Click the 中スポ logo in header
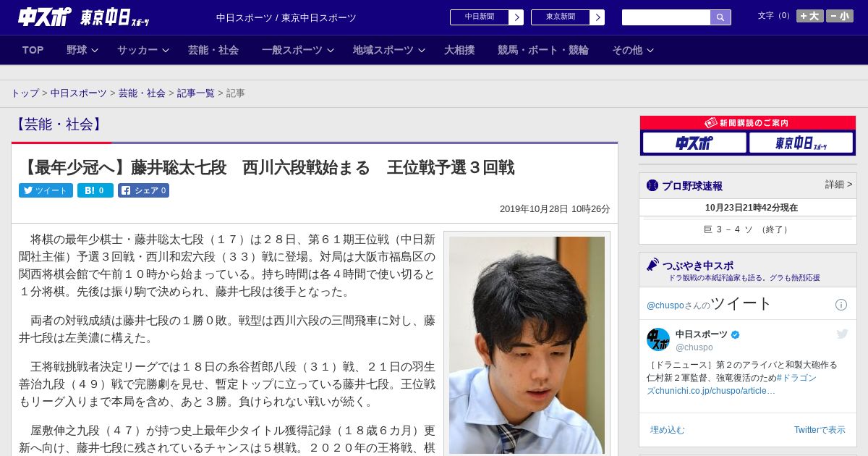The width and height of the screenshot is (868, 456). point(45,17)
